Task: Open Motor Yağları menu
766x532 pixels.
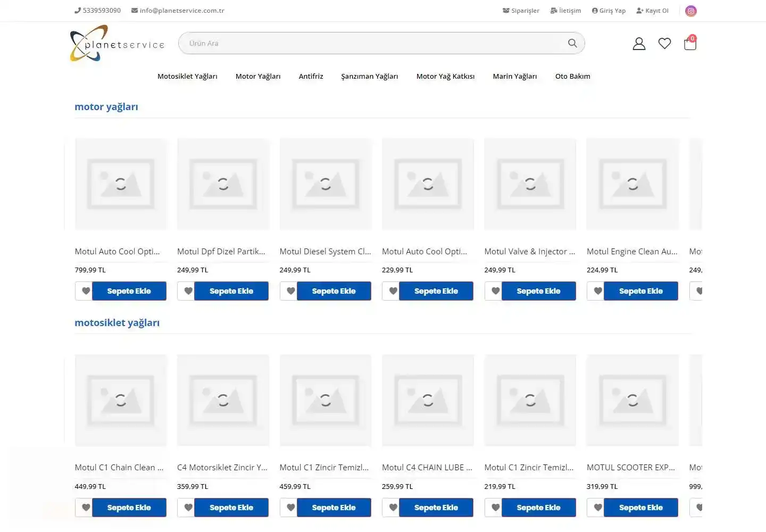Action: coord(258,76)
